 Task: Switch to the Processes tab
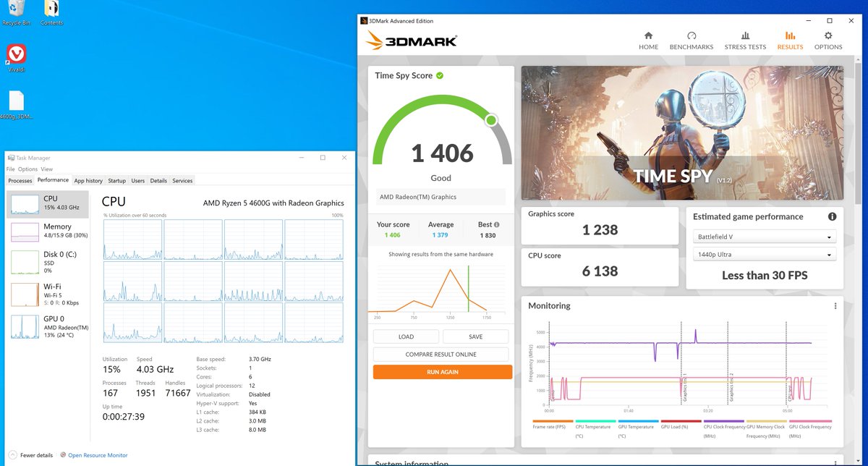[20, 181]
